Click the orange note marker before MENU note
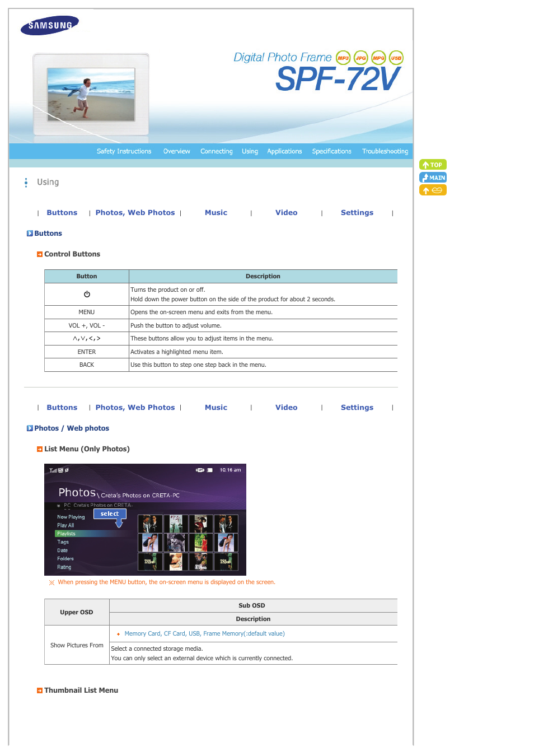Viewport: 534px width, 756px height. [52, 582]
